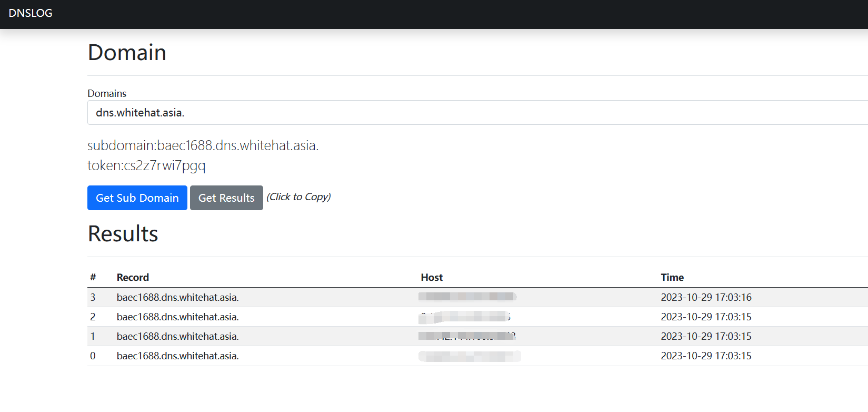
Task: Copy the subdomain baec1688.dns.whitehat.asia text
Action: (x=203, y=145)
